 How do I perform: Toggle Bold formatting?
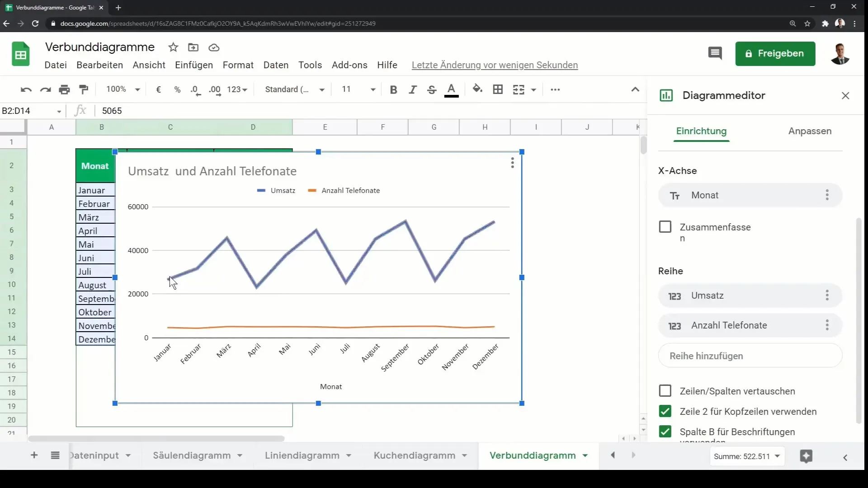pos(393,89)
